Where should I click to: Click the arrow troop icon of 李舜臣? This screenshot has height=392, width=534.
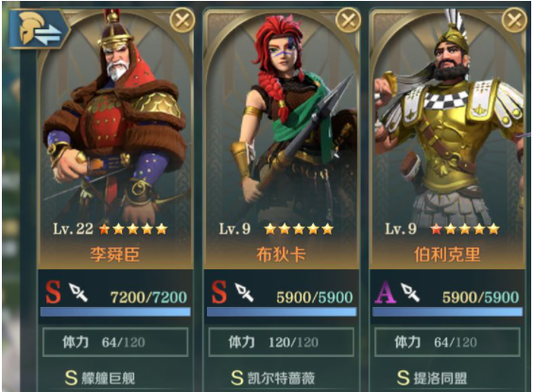tap(78, 292)
